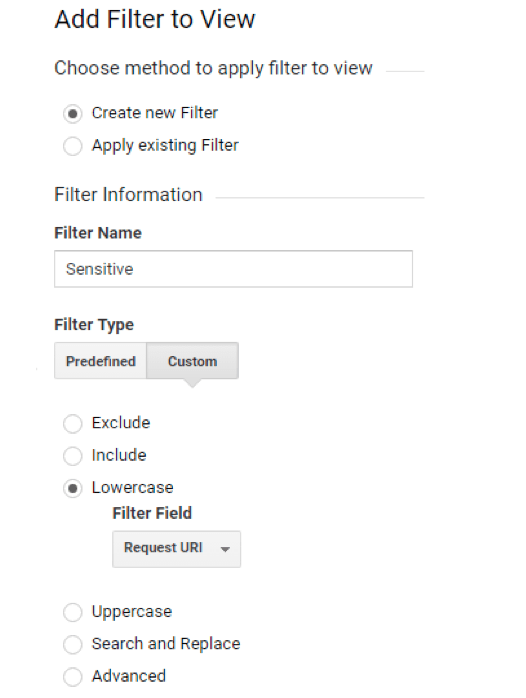526x698 pixels.
Task: Open the Request URI filter field dropdown
Action: click(176, 549)
